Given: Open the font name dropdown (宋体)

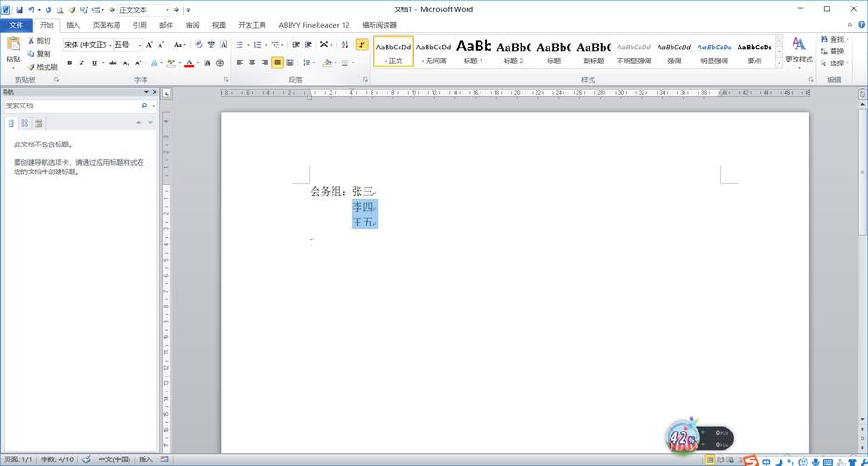Looking at the screenshot, I should [86, 45].
